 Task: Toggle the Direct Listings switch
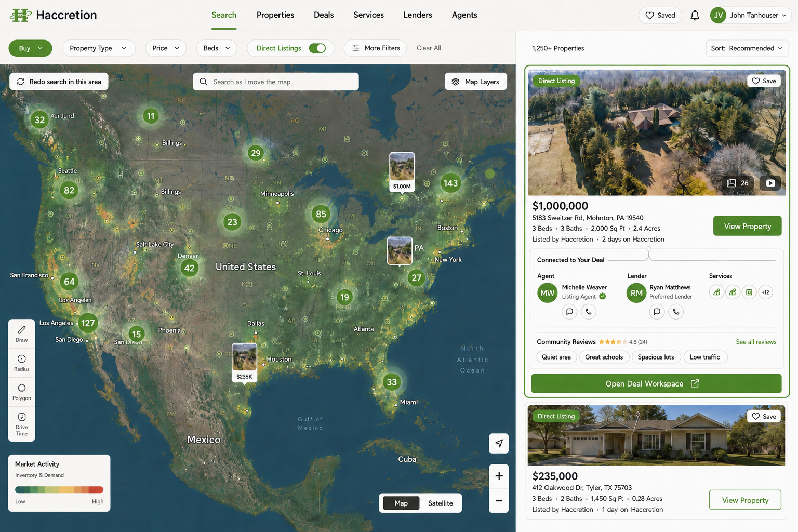(317, 48)
